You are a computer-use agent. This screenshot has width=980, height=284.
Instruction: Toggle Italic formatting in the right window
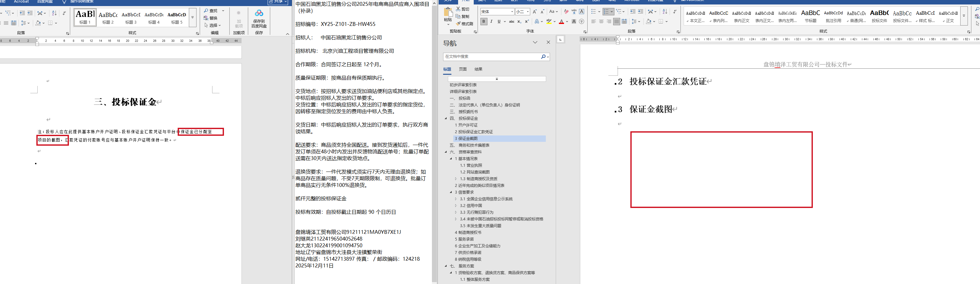tap(491, 22)
